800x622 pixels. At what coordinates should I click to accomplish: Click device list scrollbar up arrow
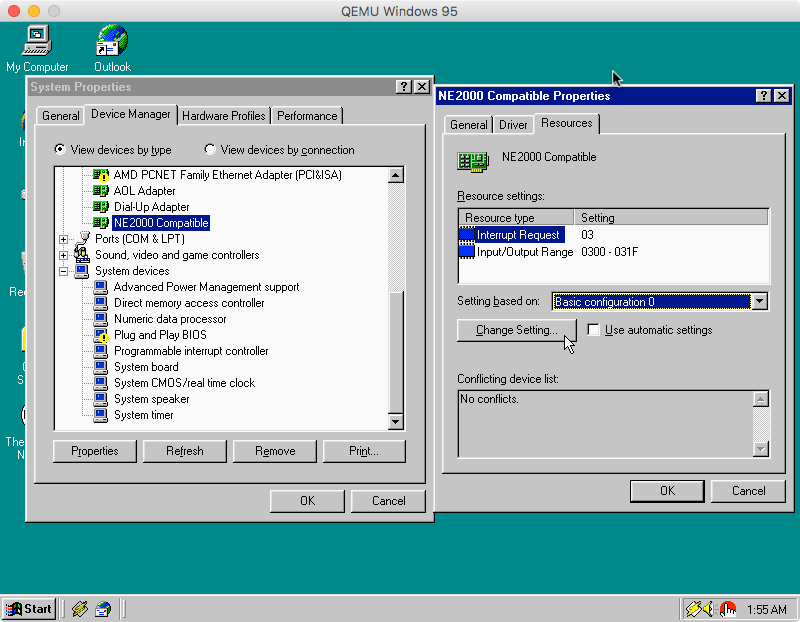396,176
